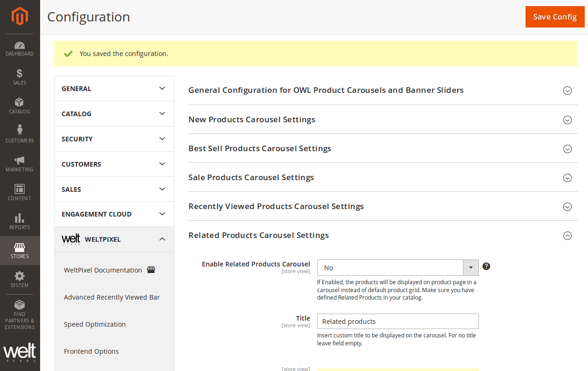
Task: Expand Best Sell Products Carousel Settings
Action: pos(383,148)
